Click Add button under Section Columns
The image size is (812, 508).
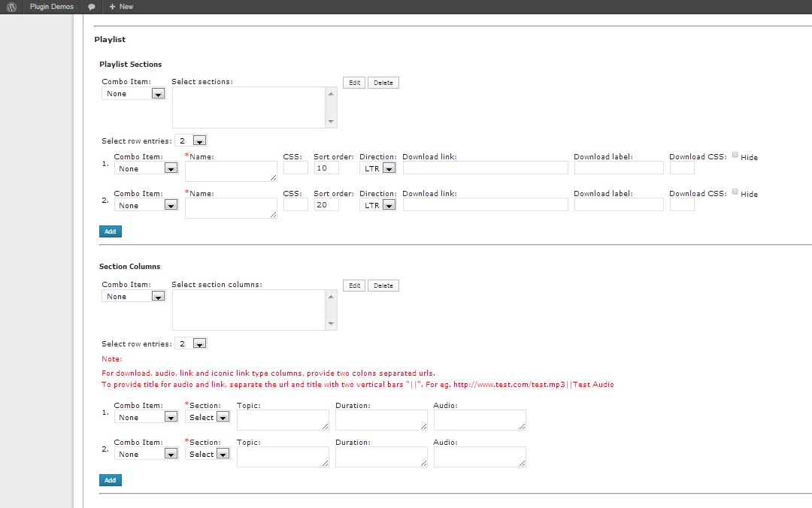coord(111,480)
